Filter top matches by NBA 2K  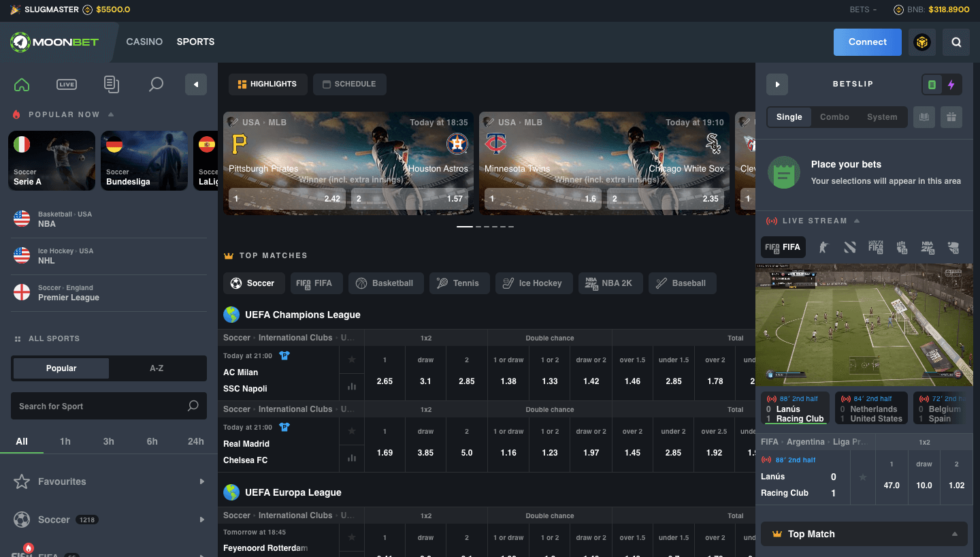pyautogui.click(x=610, y=283)
